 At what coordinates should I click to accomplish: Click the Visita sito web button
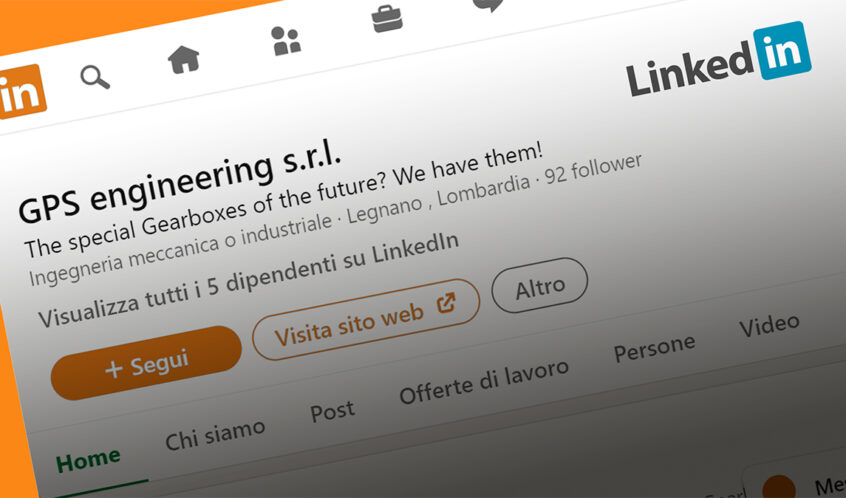(365, 320)
